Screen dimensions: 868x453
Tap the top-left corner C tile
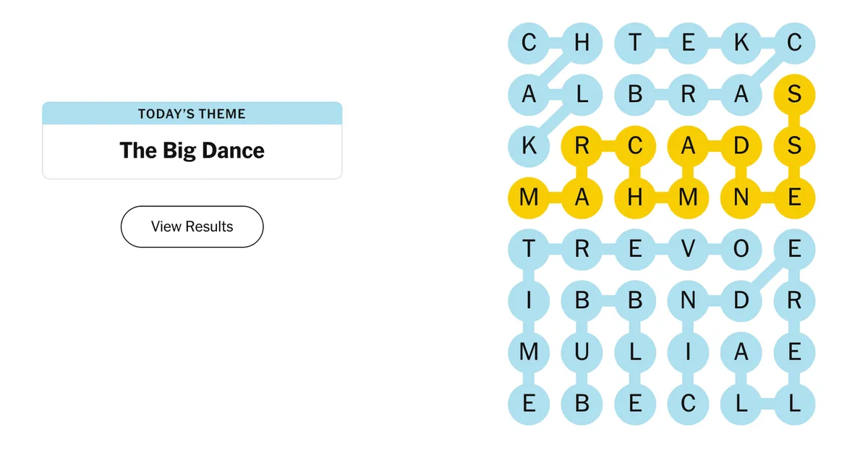(529, 43)
